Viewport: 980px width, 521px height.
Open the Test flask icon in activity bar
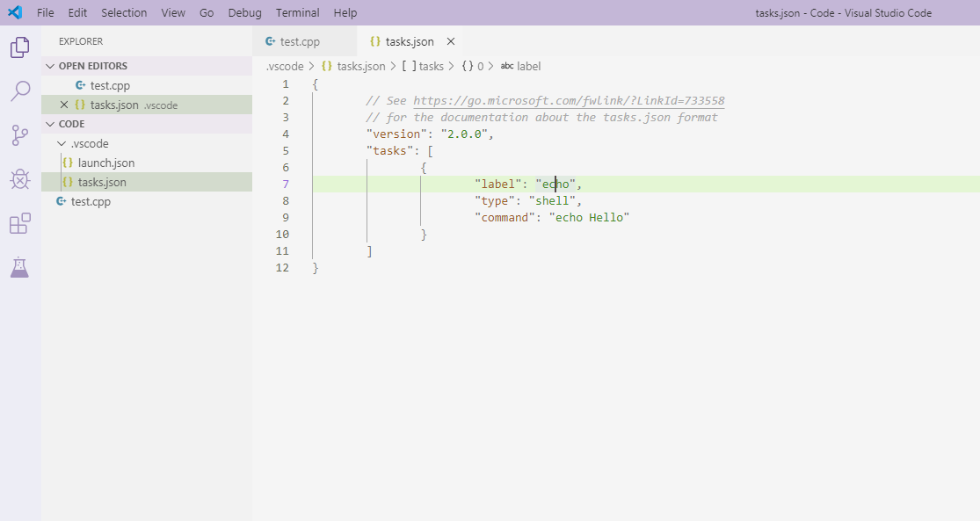[x=19, y=267]
